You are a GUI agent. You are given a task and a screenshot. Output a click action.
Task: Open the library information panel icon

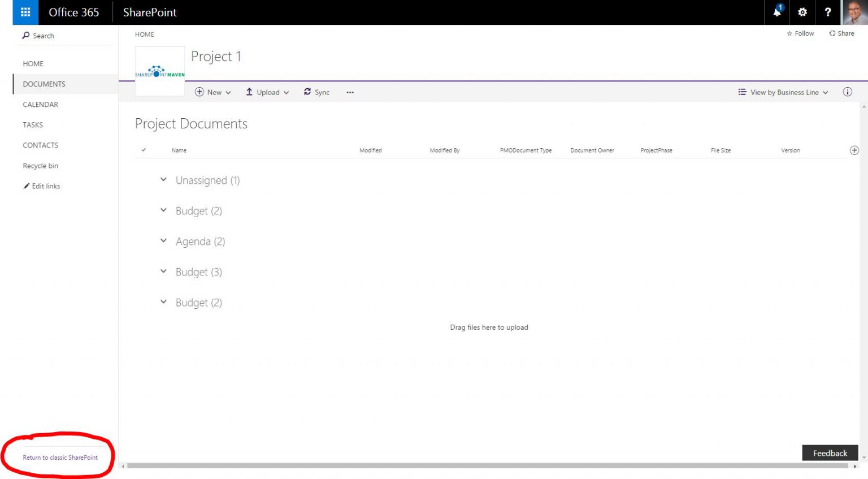pyautogui.click(x=847, y=92)
